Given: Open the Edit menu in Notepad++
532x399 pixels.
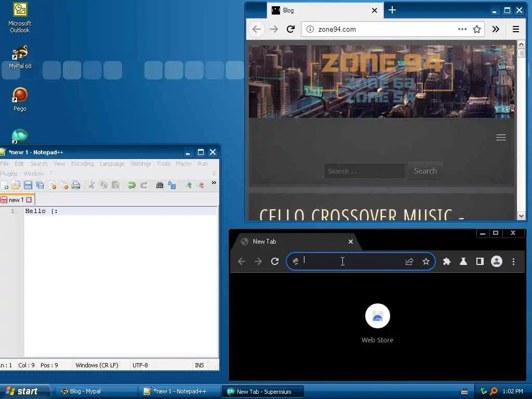Looking at the screenshot, I should (19, 164).
